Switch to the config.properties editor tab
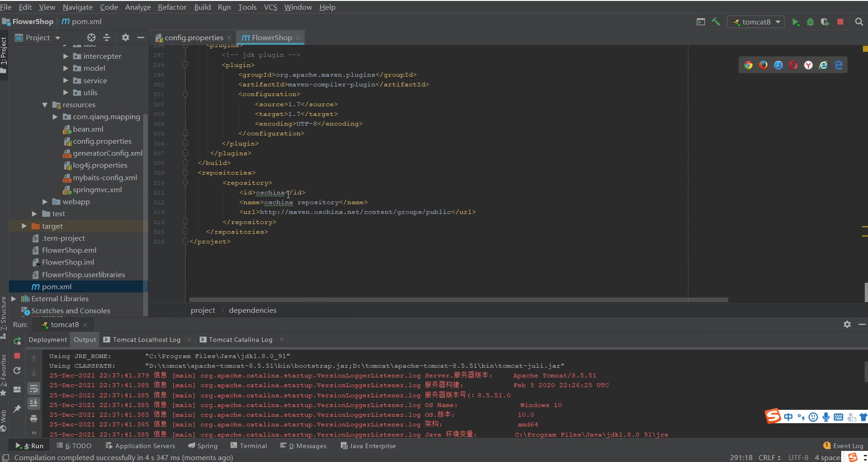This screenshot has height=462, width=868. click(x=193, y=38)
